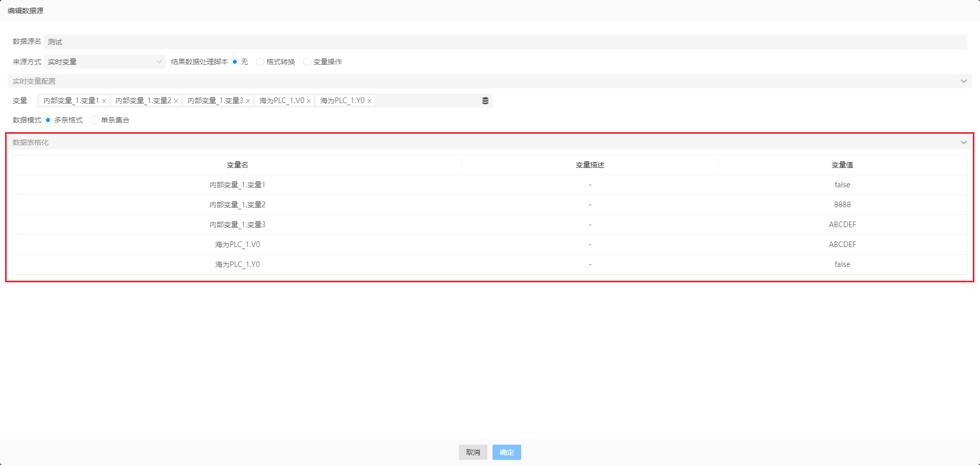This screenshot has width=980, height=465.
Task: Focus the 数据源名 input field
Action: 505,42
